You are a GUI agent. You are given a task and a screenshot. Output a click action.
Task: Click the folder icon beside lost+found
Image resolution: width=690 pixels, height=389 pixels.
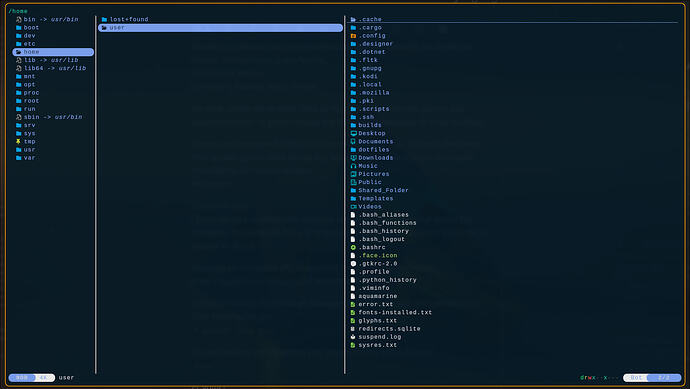[104, 19]
